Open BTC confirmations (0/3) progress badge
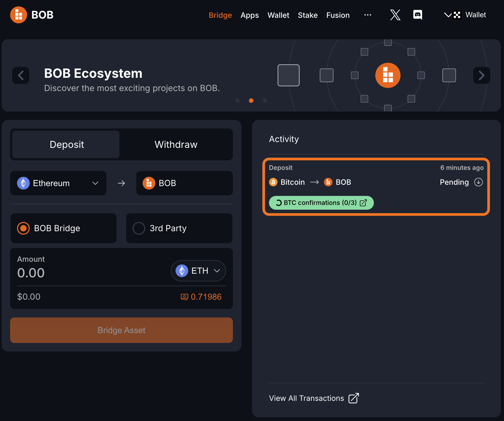504x421 pixels. [x=321, y=203]
